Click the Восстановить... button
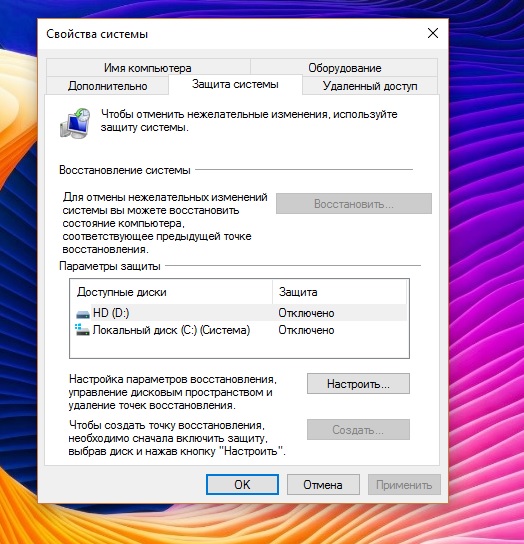 (354, 204)
